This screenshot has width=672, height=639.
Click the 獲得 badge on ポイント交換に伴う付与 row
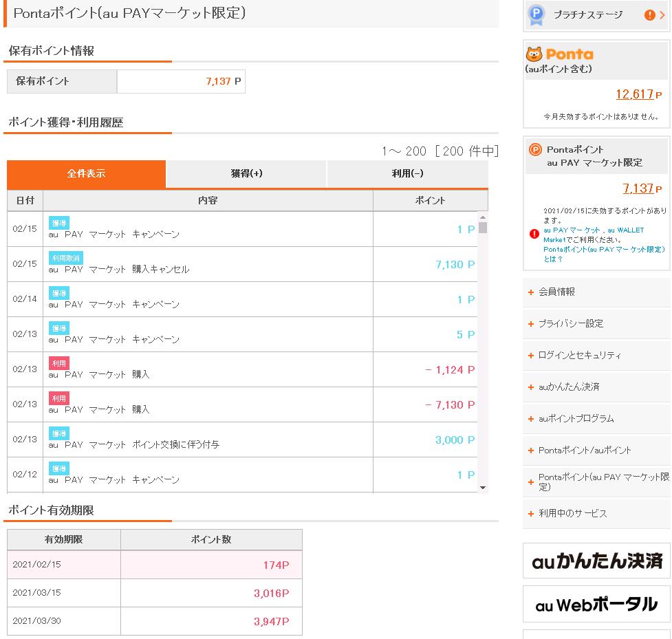pos(59,434)
